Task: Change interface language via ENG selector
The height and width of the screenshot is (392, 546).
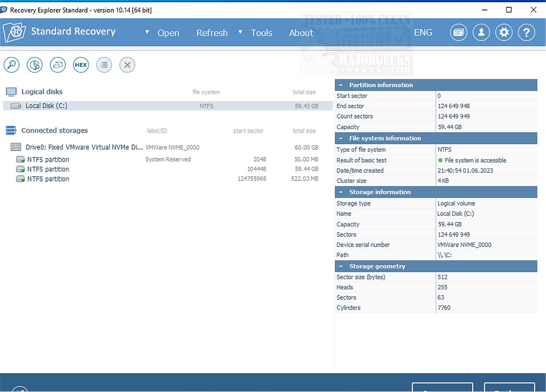Action: point(423,32)
